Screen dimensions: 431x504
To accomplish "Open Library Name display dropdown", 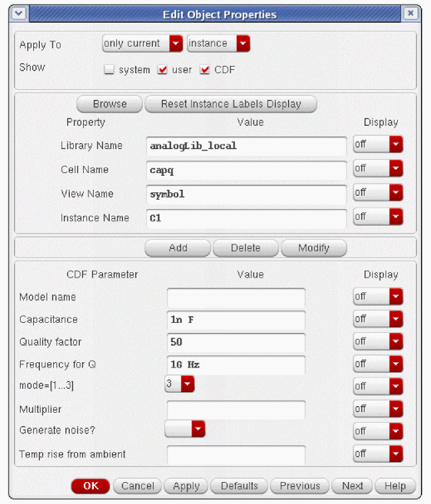I will (x=378, y=144).
